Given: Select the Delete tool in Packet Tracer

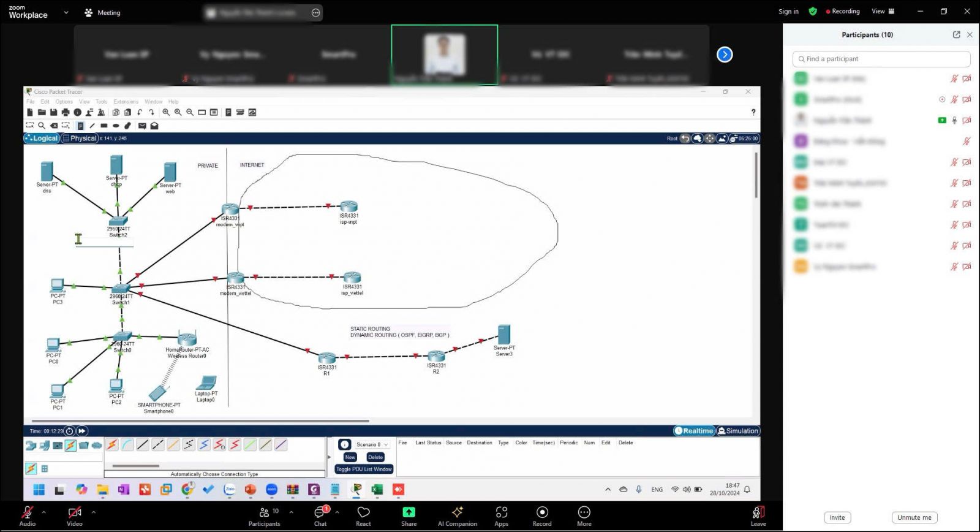Looking at the screenshot, I should coord(54,126).
